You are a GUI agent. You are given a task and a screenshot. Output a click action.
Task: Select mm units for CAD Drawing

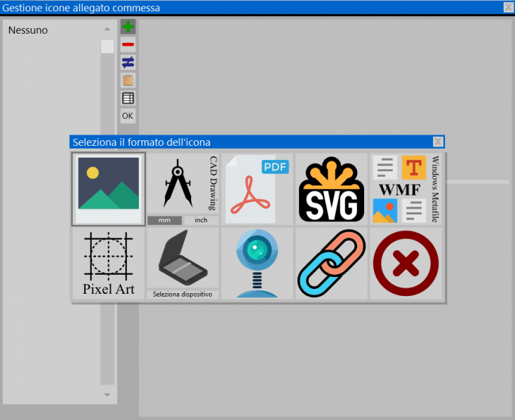pyautogui.click(x=164, y=220)
